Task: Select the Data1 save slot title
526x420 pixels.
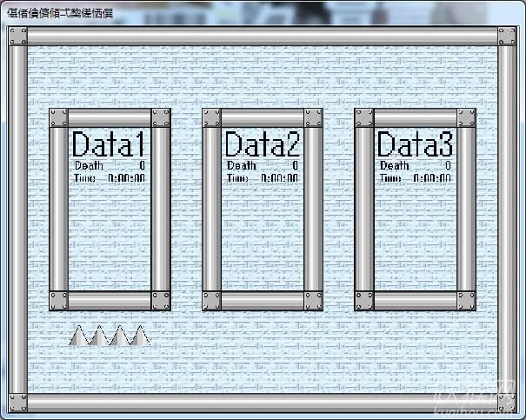Action: (109, 144)
